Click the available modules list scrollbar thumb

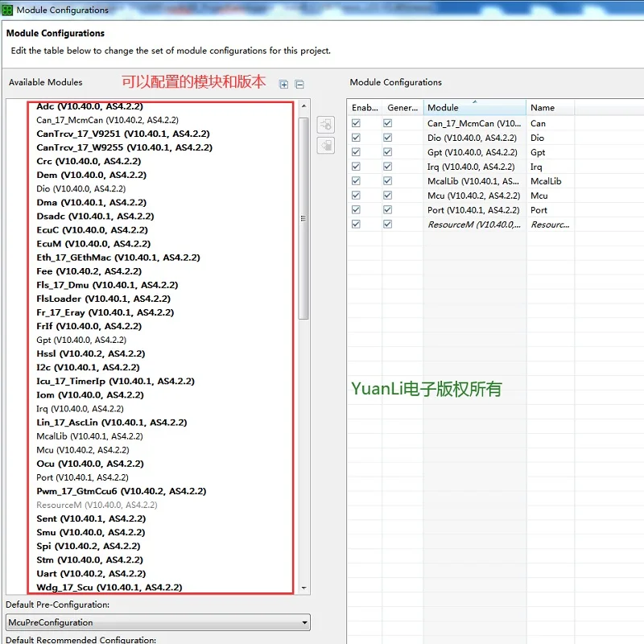[303, 218]
